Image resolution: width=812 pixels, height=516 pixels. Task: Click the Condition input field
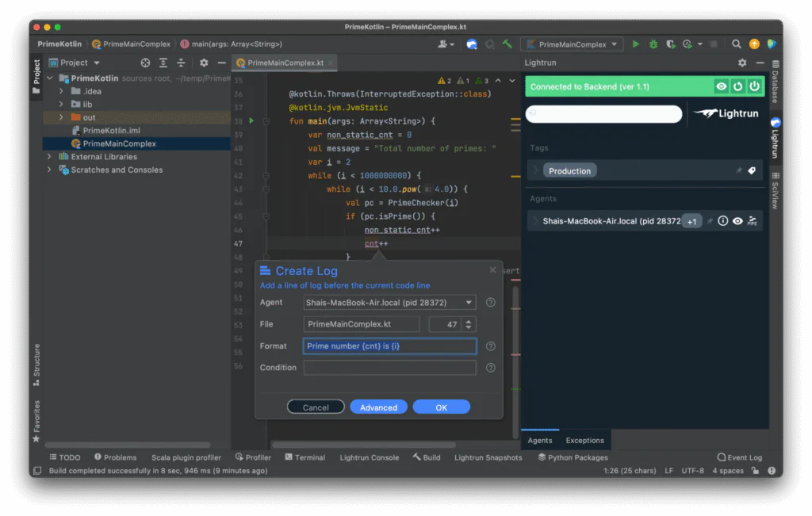click(389, 367)
